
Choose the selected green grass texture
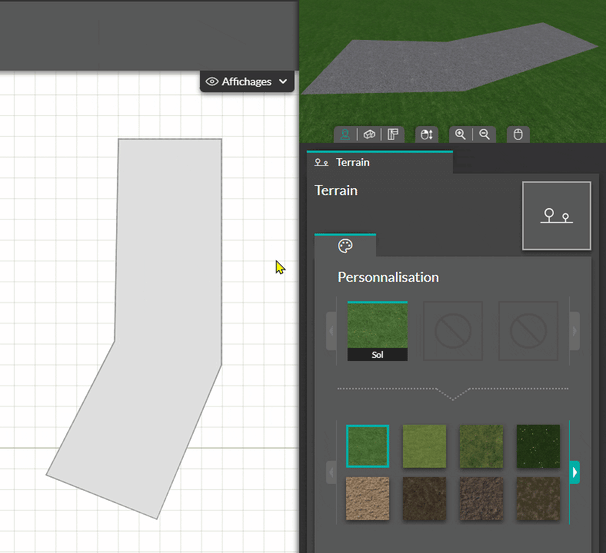pyautogui.click(x=368, y=446)
